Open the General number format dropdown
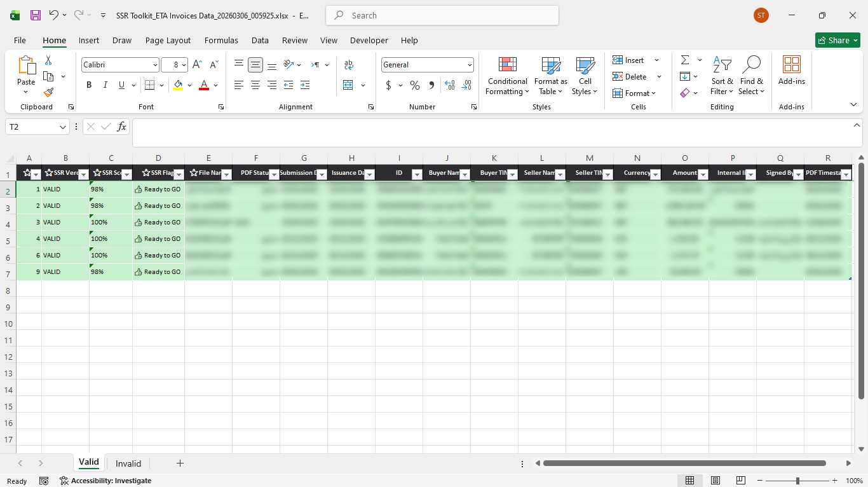Image resolution: width=868 pixels, height=487 pixels. 470,65
